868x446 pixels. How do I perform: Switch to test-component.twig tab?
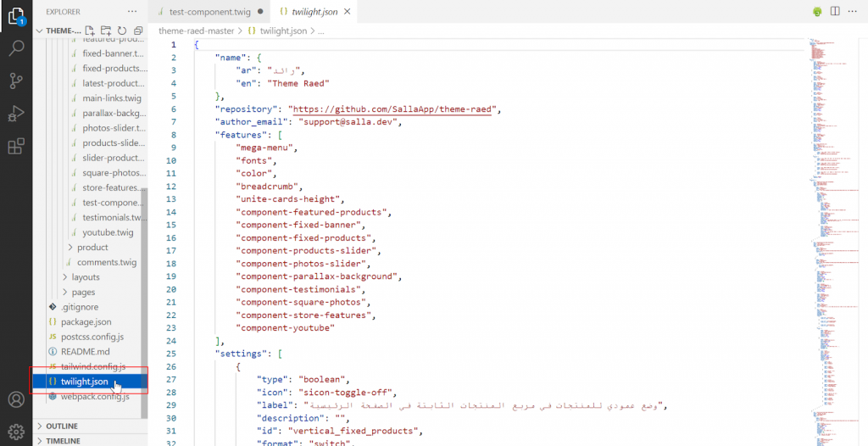[210, 12]
